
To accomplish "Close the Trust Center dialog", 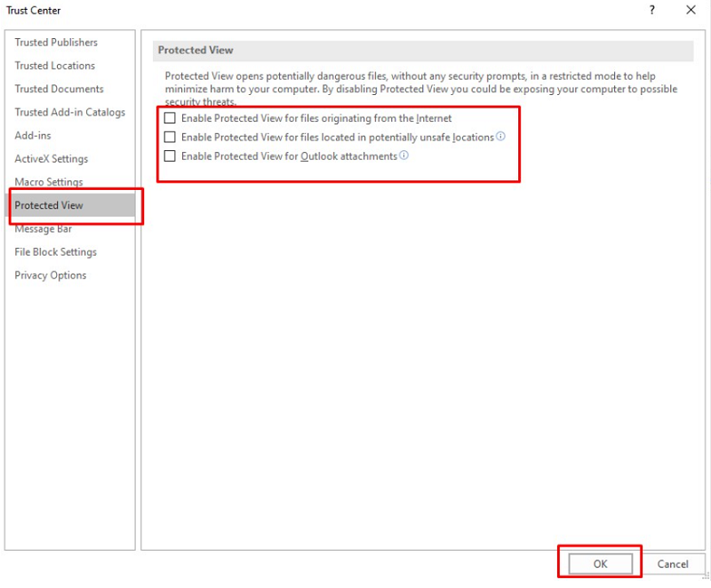I will coord(691,11).
